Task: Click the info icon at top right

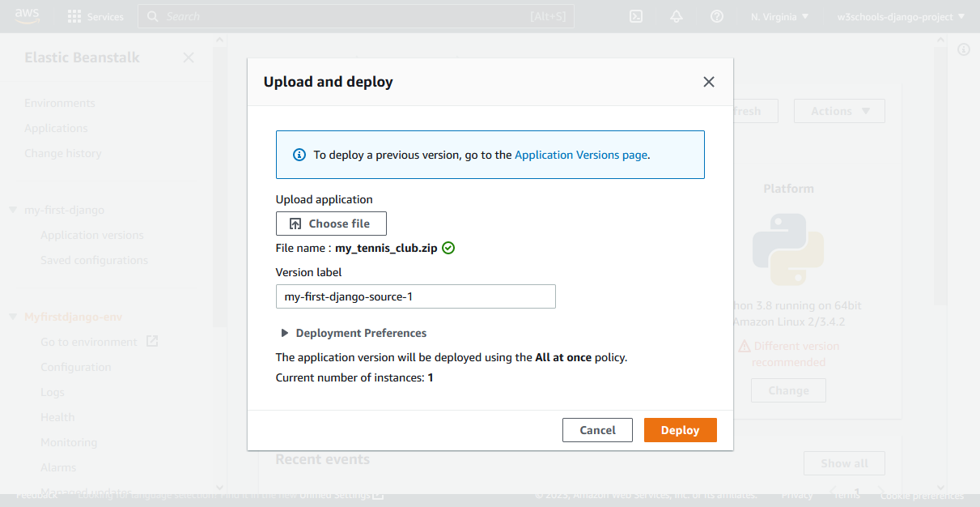Action: pyautogui.click(x=963, y=49)
